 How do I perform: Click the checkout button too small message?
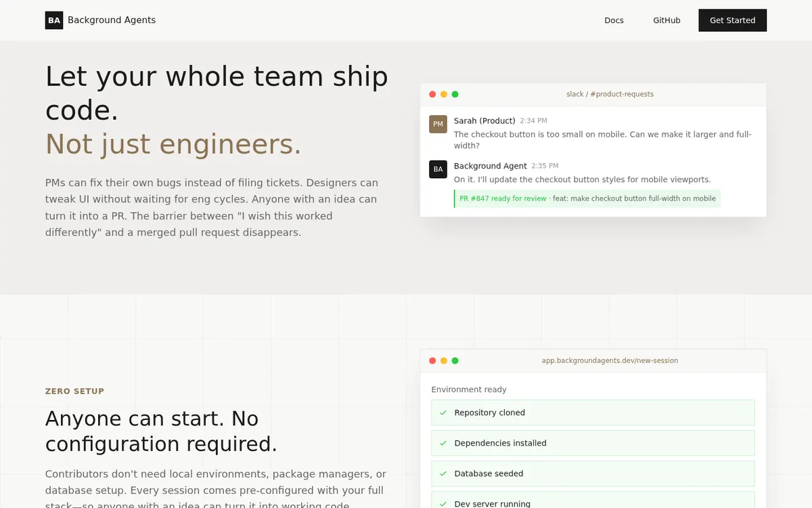coord(603,140)
